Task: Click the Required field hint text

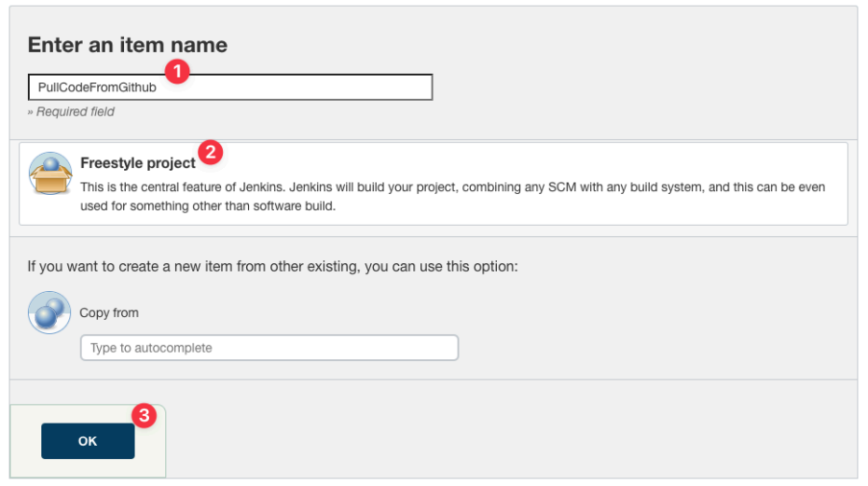Action: [x=71, y=111]
